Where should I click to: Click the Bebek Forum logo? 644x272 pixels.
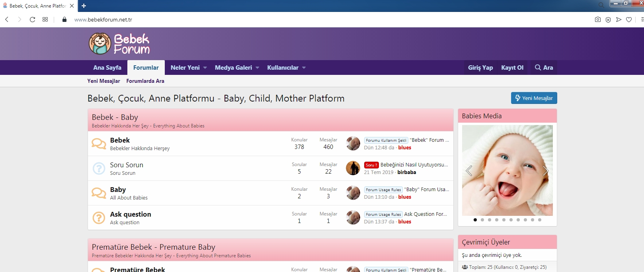[x=119, y=43]
